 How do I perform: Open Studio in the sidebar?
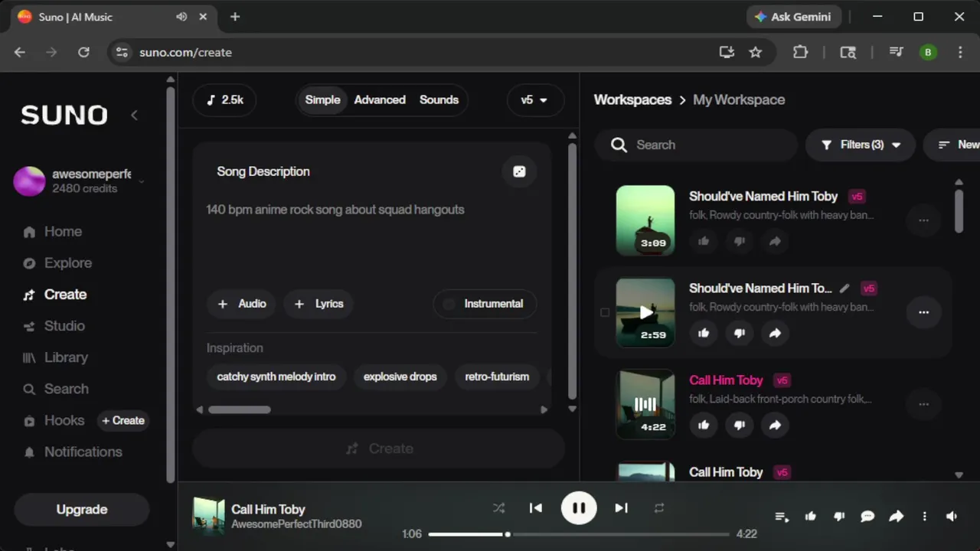54,326
